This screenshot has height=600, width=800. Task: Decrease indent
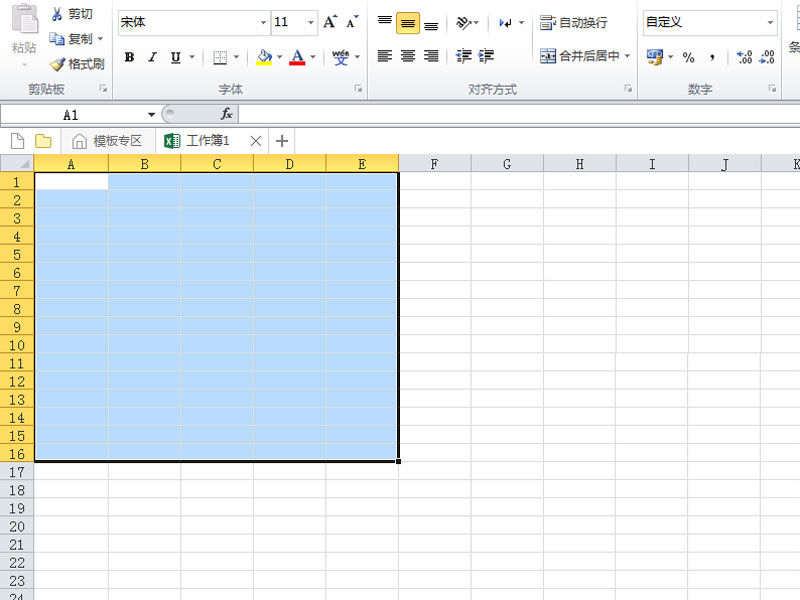coord(463,56)
